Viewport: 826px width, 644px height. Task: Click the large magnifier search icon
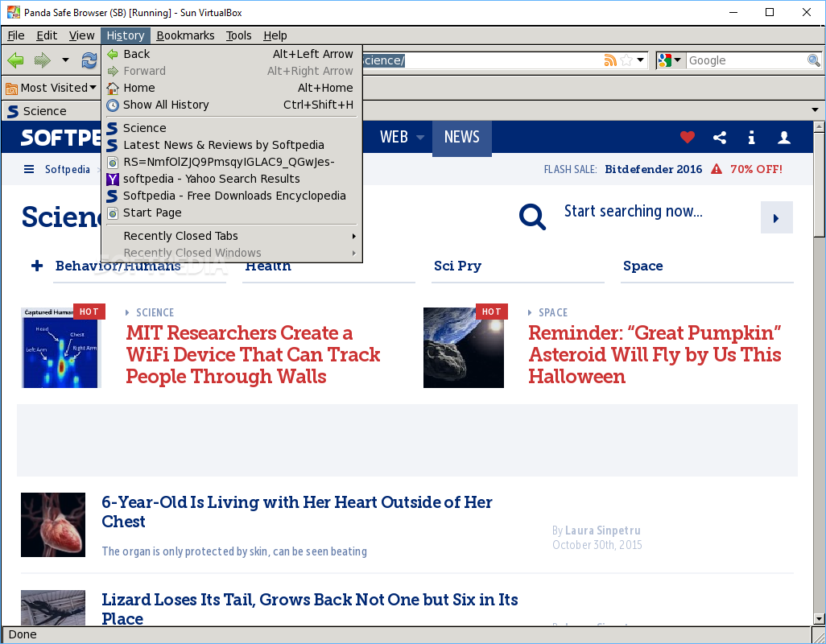coord(533,217)
